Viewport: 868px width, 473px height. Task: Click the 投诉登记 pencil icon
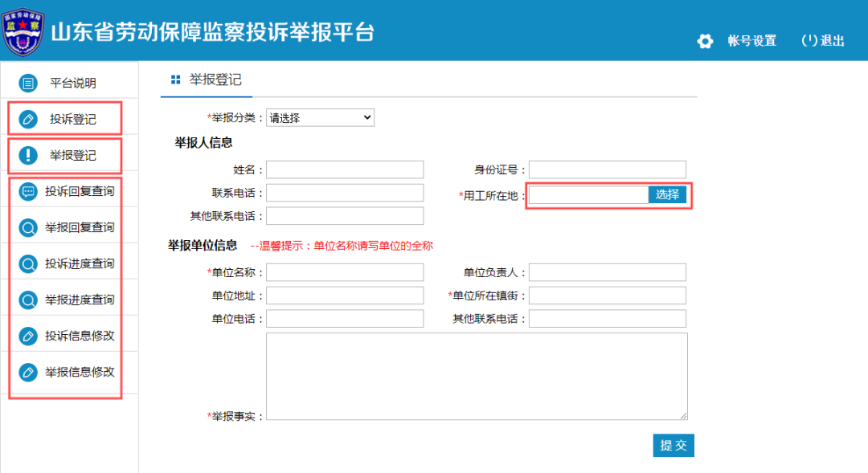point(29,119)
